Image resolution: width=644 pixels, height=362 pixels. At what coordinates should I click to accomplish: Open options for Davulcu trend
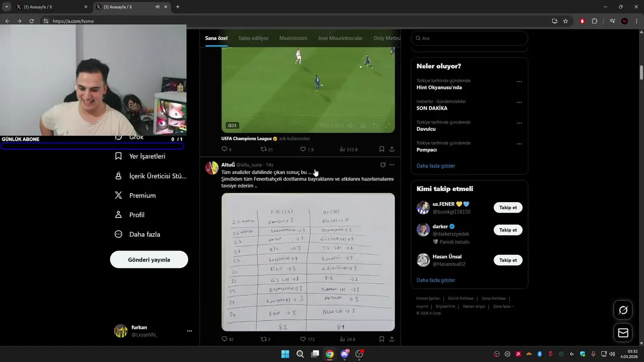[x=519, y=123]
